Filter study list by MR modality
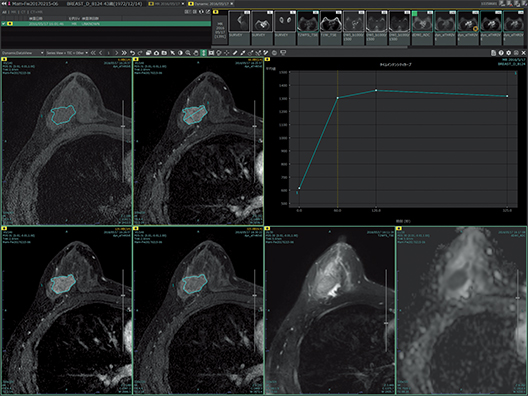 pos(13,12)
